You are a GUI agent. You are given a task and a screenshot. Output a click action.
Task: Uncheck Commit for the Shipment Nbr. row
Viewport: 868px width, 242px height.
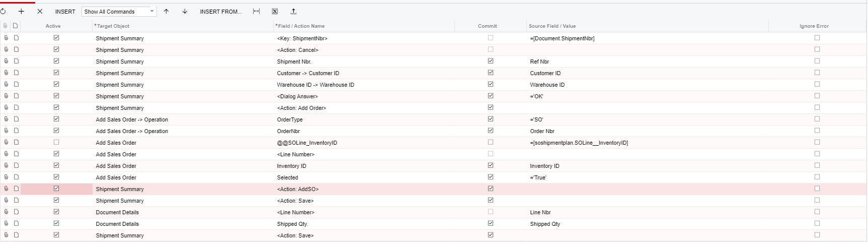tap(491, 61)
